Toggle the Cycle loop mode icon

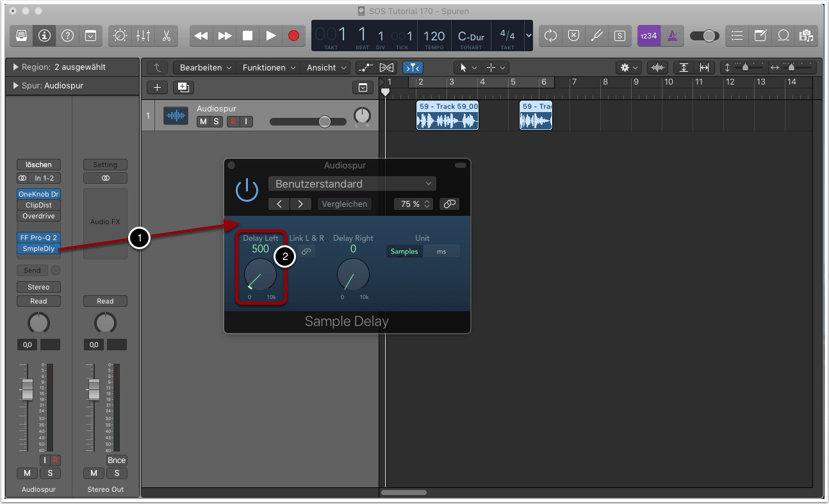coord(550,36)
